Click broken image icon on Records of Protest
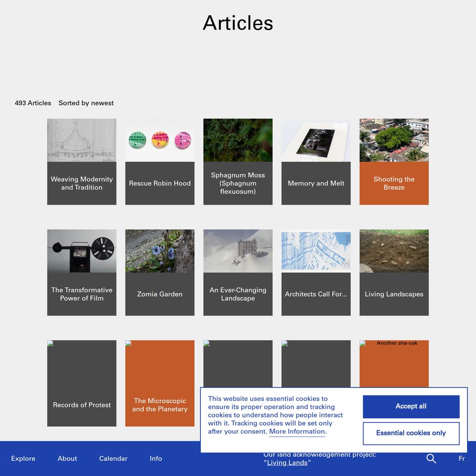The width and height of the screenshot is (476, 476). [x=50, y=343]
